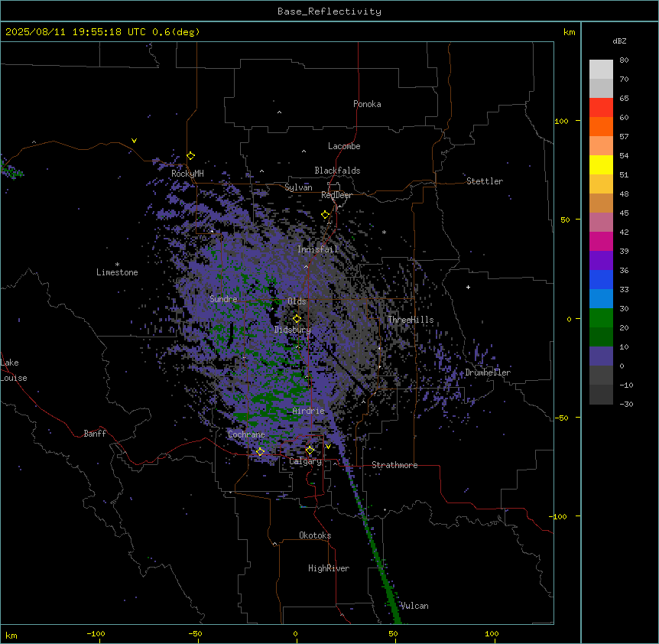The image size is (659, 644).
Task: Select the RedDeer city label
Action: 336,195
